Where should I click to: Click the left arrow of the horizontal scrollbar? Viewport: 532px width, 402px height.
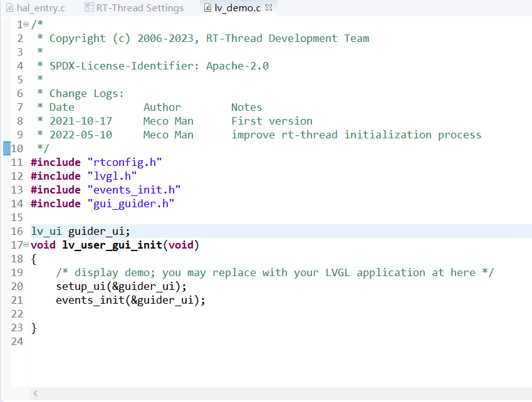click(35, 393)
